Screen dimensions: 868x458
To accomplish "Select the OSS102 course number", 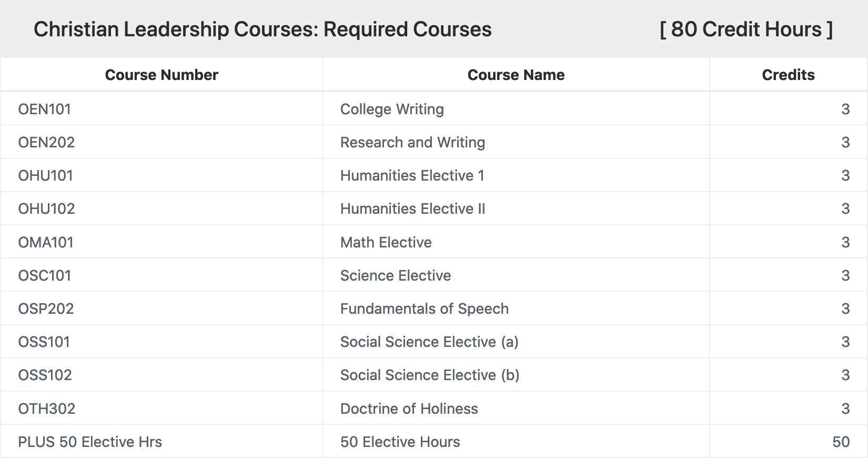I will 45,375.
